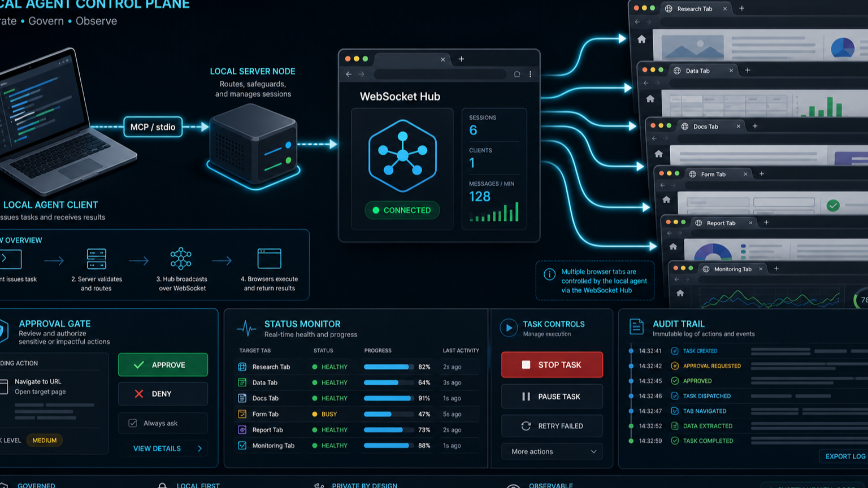
Task: Click the green Approve button
Action: pos(163,365)
